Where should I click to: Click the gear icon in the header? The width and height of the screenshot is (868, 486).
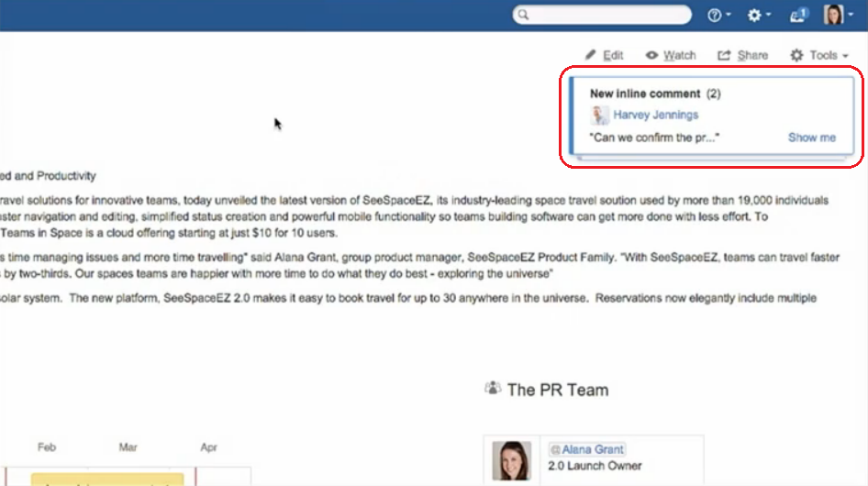(x=754, y=16)
